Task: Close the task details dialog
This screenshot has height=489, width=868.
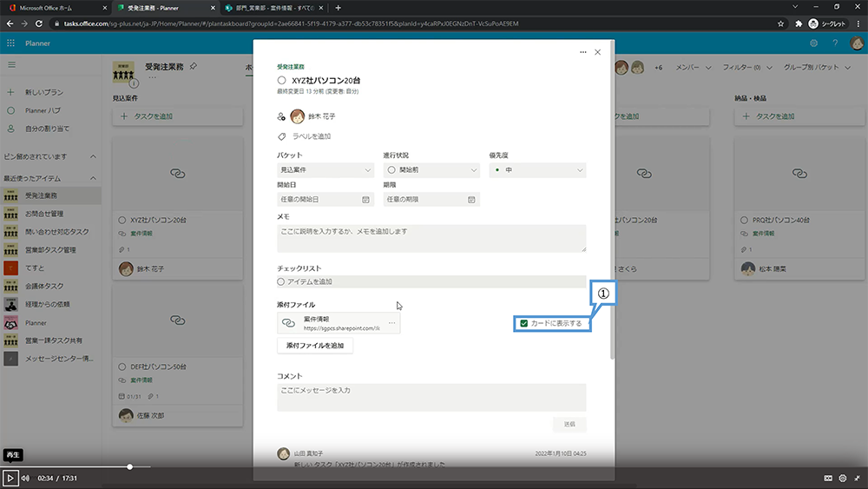Action: click(x=598, y=52)
